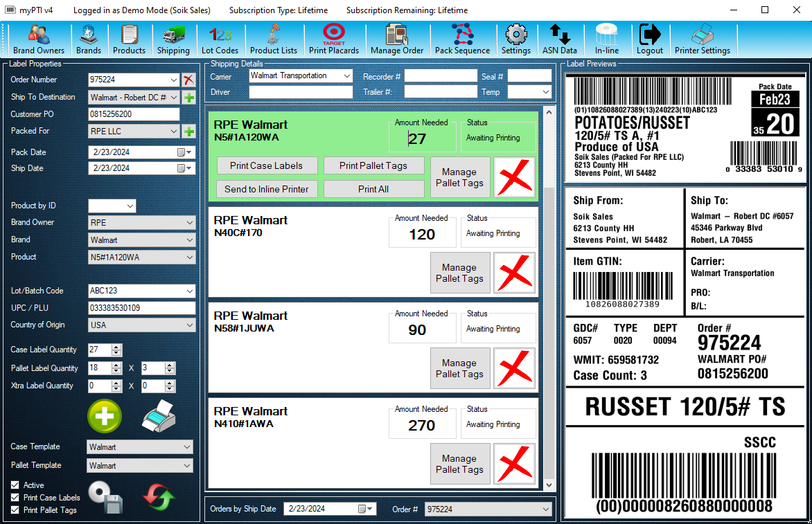Expand the Product by ID dropdown

130,206
